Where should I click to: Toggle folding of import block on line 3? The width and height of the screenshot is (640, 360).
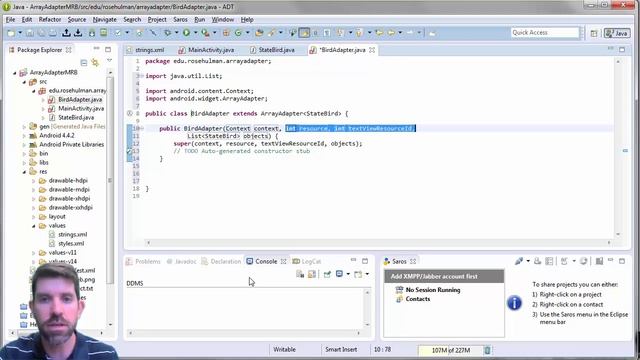tap(141, 76)
